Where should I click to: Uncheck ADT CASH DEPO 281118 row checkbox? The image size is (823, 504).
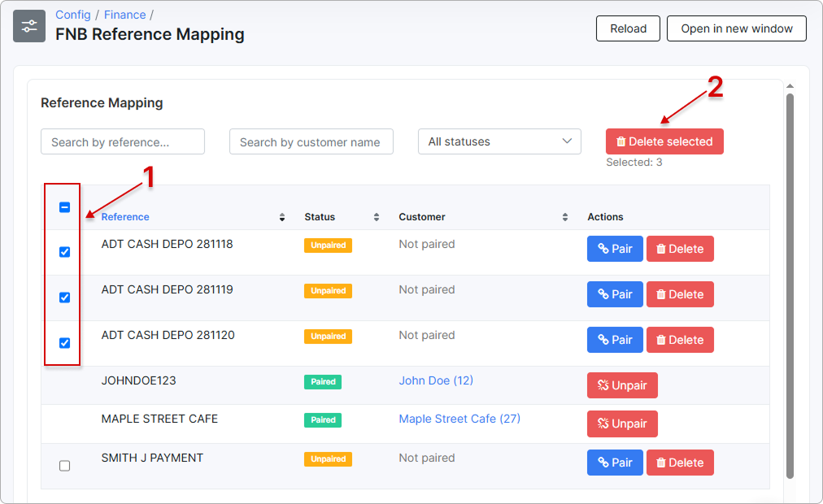click(x=64, y=252)
